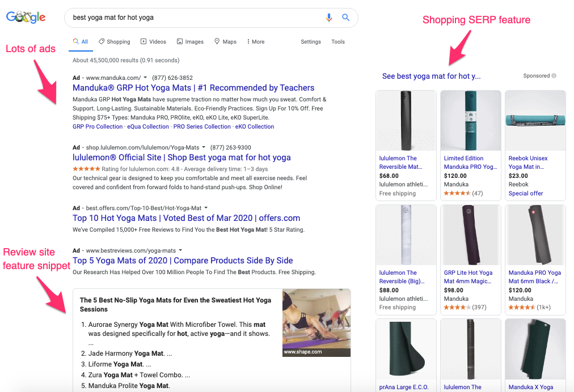Click the (397) star rating under GRP Lite
Viewport: 574px width, 392px height.
point(465,307)
